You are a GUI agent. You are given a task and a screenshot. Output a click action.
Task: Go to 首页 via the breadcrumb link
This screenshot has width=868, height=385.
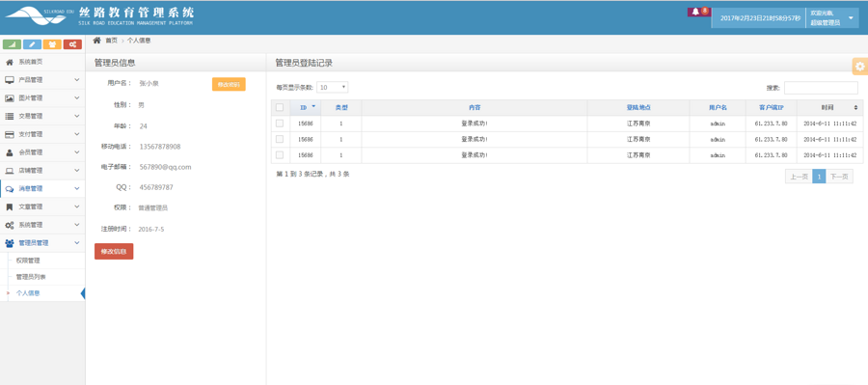coord(111,41)
